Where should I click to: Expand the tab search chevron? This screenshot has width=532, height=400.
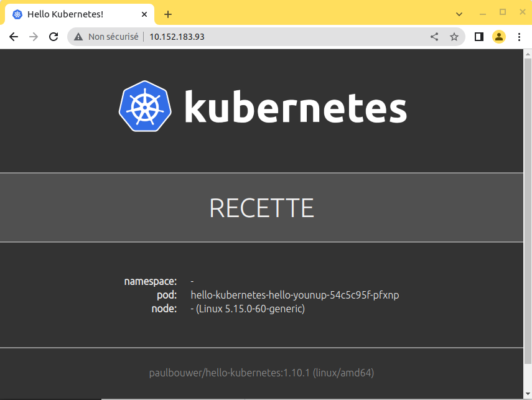tap(459, 14)
